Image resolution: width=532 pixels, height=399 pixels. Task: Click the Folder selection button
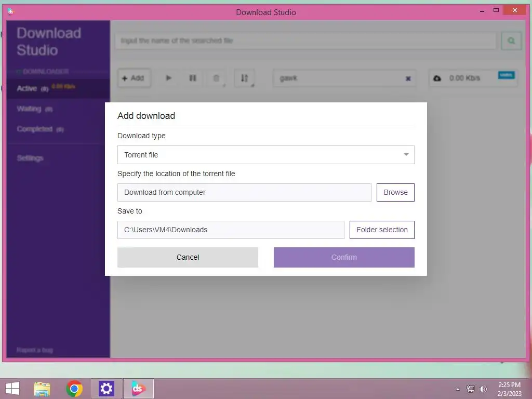[382, 230]
